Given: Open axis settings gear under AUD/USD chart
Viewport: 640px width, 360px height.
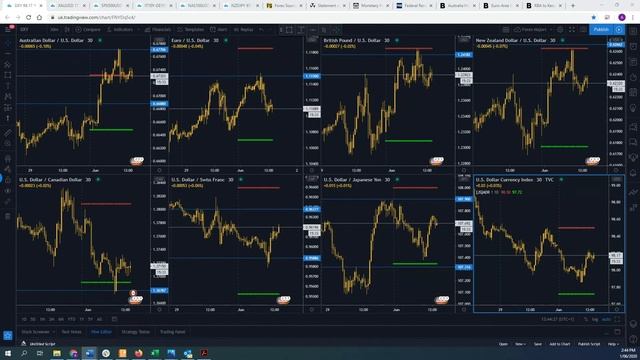Looking at the screenshot, I should 159,170.
